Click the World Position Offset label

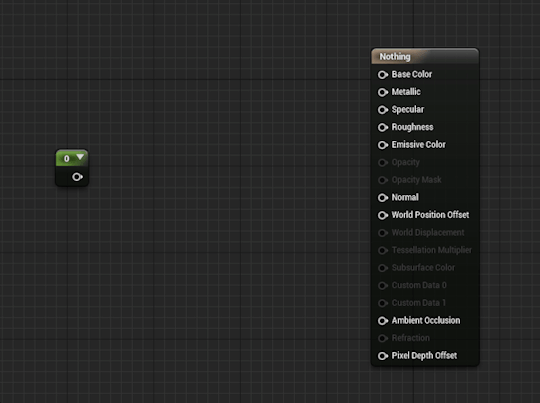click(430, 215)
